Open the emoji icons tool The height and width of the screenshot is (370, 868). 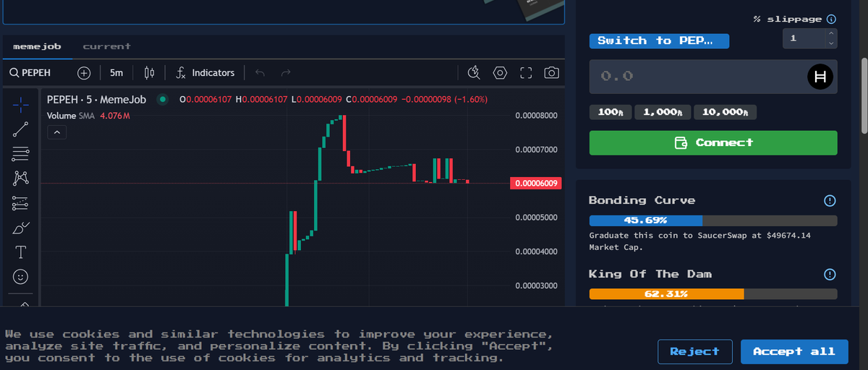21,277
